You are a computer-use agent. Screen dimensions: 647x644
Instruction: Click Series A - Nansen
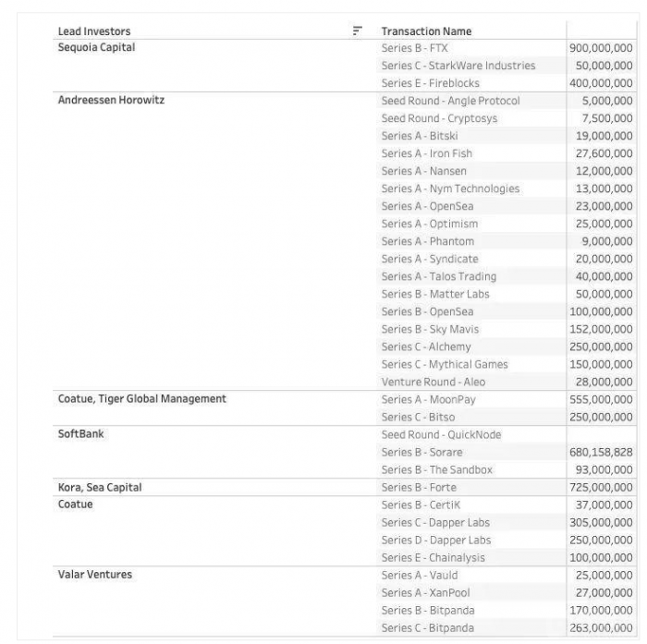click(x=423, y=171)
